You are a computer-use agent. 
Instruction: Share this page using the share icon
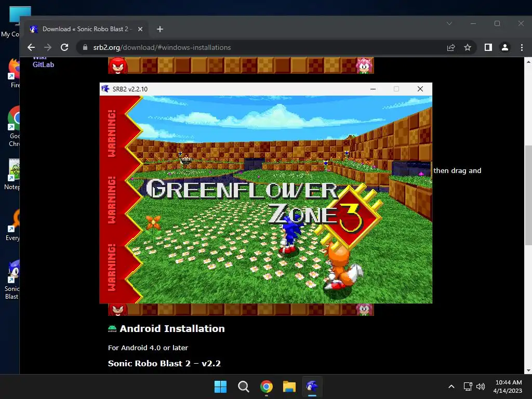point(451,47)
